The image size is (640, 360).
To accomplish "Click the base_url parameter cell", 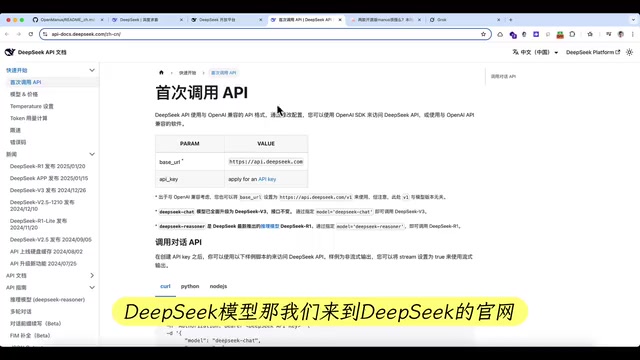I will pyautogui.click(x=190, y=162).
